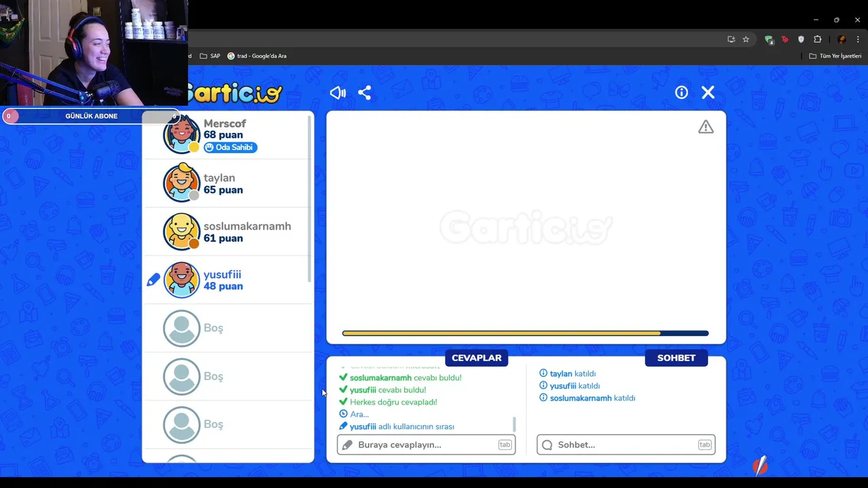Select yusufiii's avatar

(x=182, y=280)
